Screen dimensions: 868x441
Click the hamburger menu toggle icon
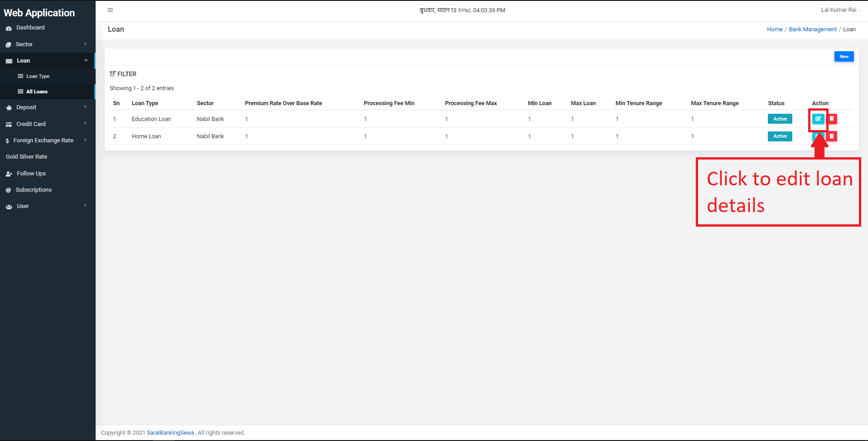tap(110, 10)
